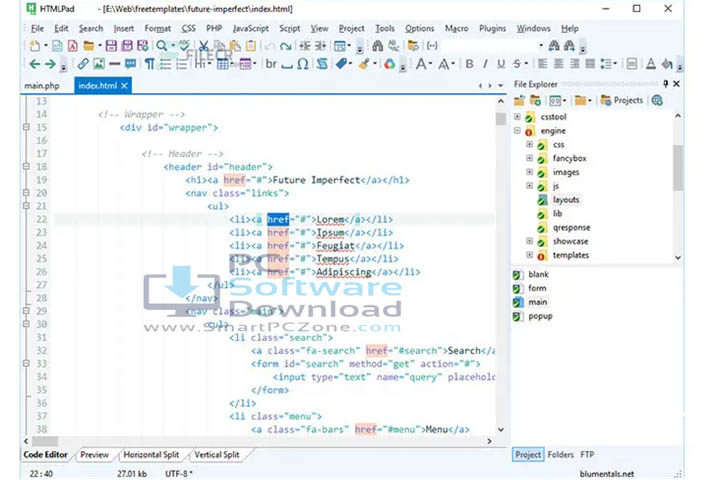Open the search text combo box dropdown
This screenshot has height=480, width=720.
pos(541,45)
